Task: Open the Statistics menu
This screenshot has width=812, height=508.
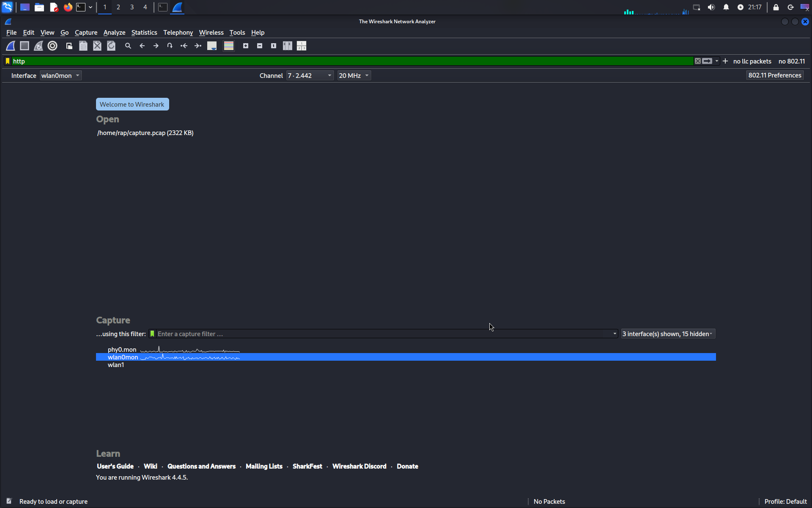Action: point(144,33)
